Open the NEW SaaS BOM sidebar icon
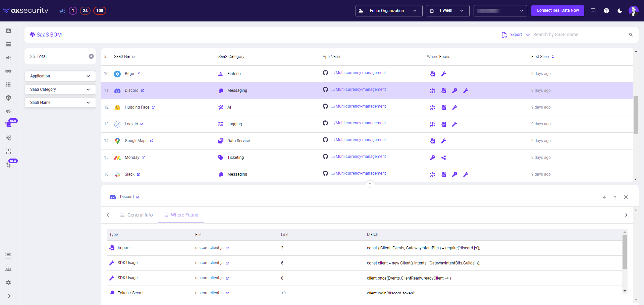The width and height of the screenshot is (644, 305). [x=9, y=124]
